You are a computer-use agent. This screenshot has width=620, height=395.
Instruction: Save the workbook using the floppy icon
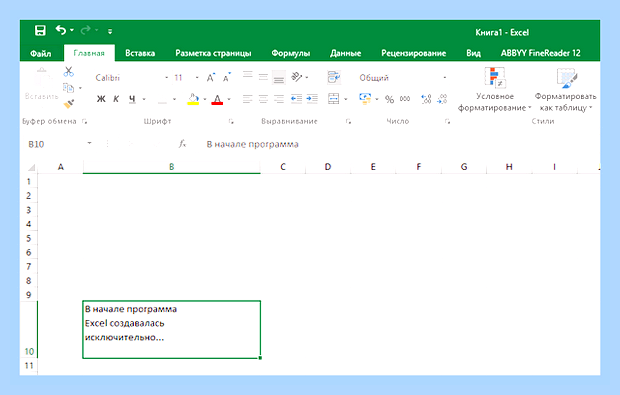pos(40,30)
